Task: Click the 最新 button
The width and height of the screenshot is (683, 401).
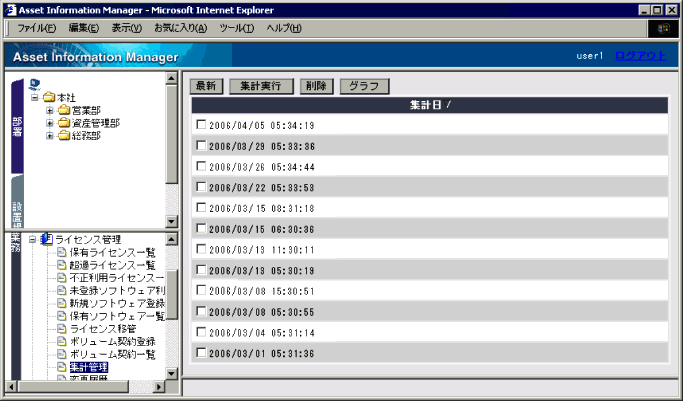Action: point(206,86)
